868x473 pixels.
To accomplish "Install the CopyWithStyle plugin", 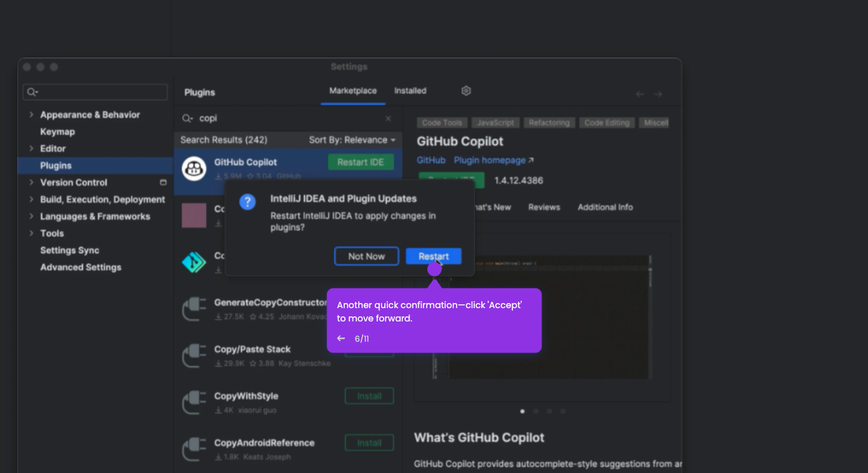I will [369, 396].
